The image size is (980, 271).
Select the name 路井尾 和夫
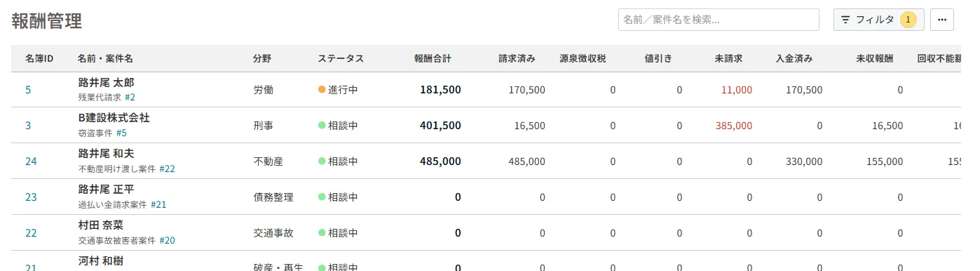(106, 154)
